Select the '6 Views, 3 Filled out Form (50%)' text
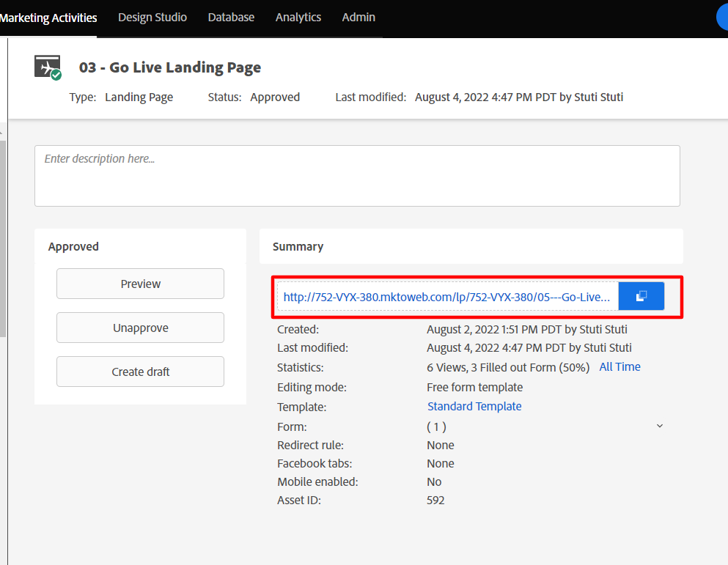Screen dimensions: 728x565 pos(508,368)
